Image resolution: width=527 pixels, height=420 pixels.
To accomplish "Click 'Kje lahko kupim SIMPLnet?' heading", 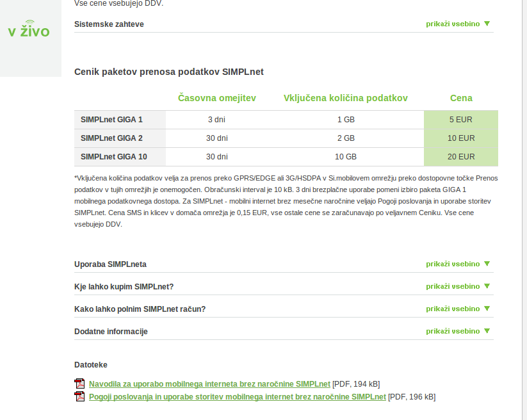I will pos(124,287).
